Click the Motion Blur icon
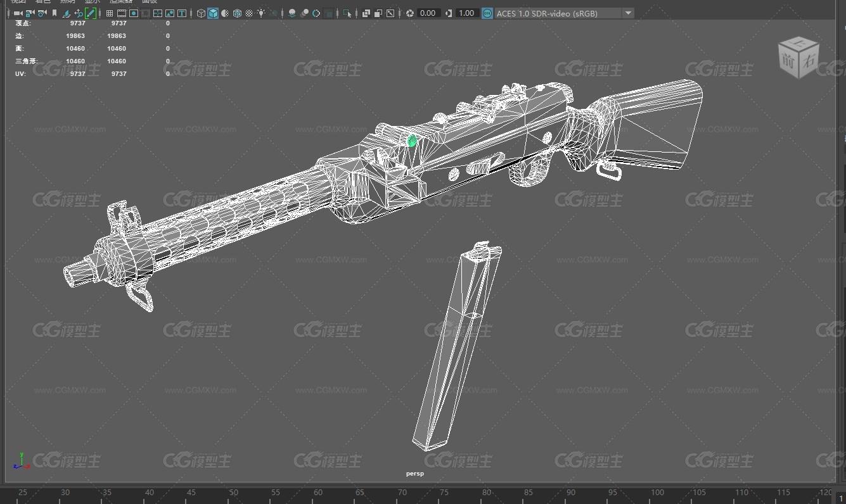 [304, 13]
